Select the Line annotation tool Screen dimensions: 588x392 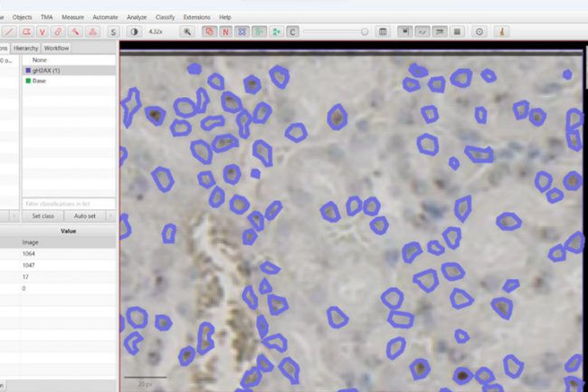[9, 32]
